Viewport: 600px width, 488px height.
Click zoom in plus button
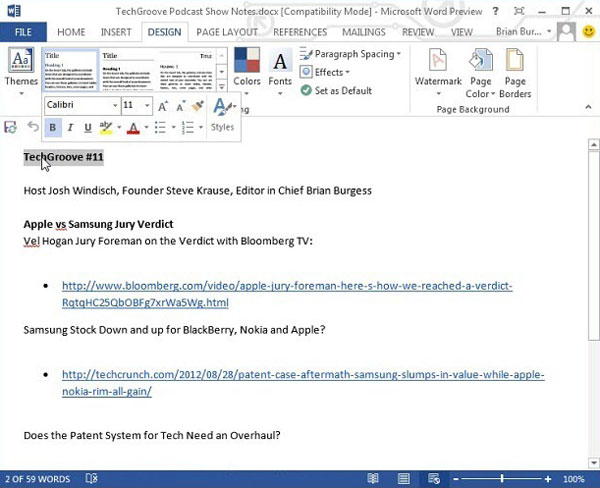coord(548,479)
